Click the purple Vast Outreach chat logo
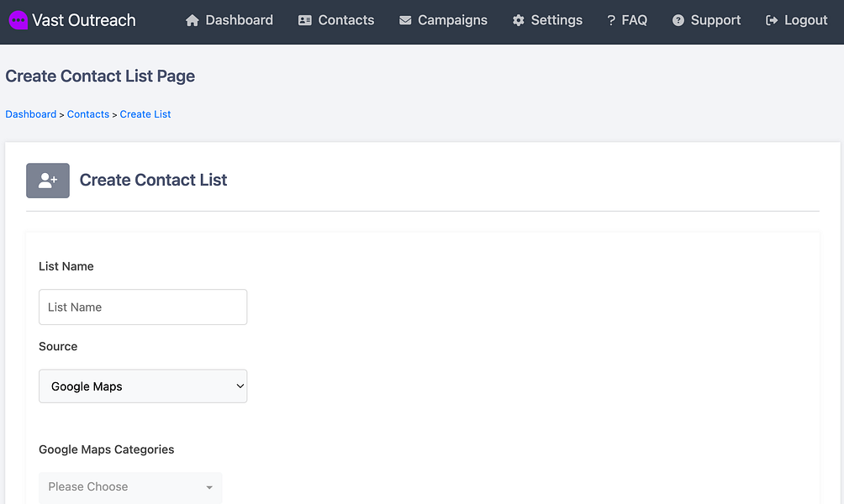Screen dimensions: 844x504 point(18,20)
